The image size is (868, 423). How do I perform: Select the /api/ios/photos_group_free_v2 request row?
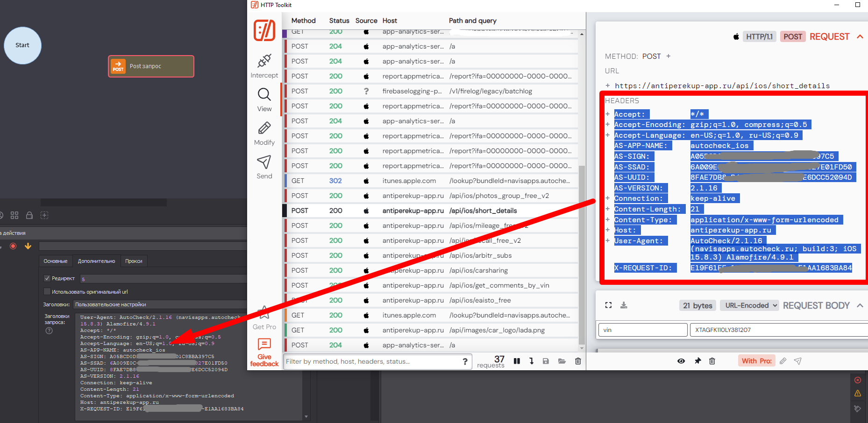[430, 196]
